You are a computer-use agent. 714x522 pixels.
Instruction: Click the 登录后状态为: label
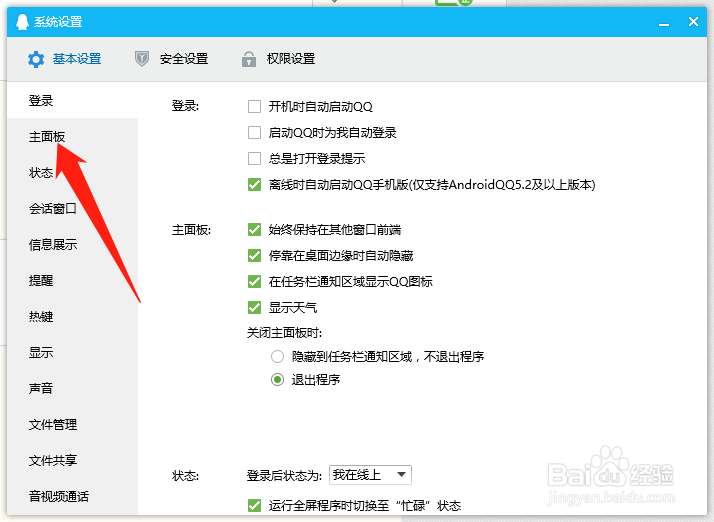(x=285, y=476)
